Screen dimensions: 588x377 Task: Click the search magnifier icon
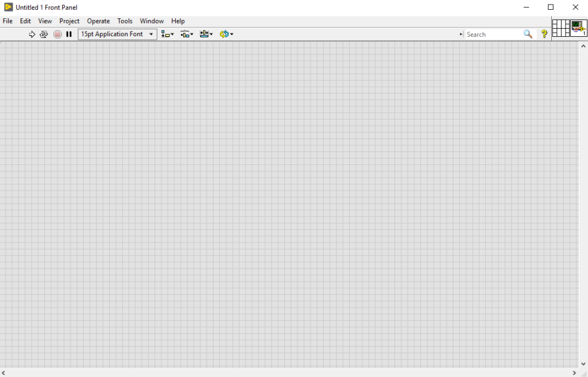tap(528, 34)
